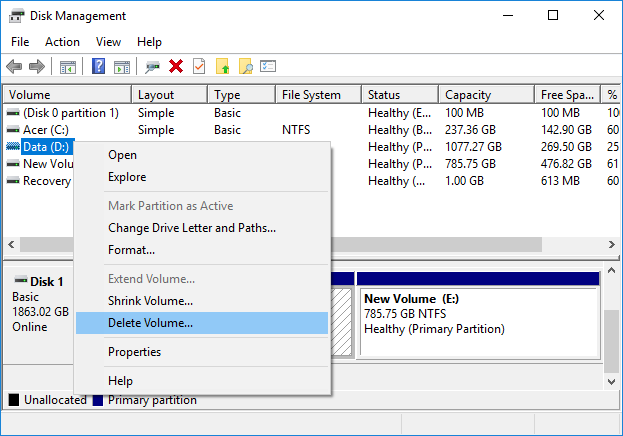Click Format... in the context menu
Image resolution: width=623 pixels, height=436 pixels.
[131, 250]
